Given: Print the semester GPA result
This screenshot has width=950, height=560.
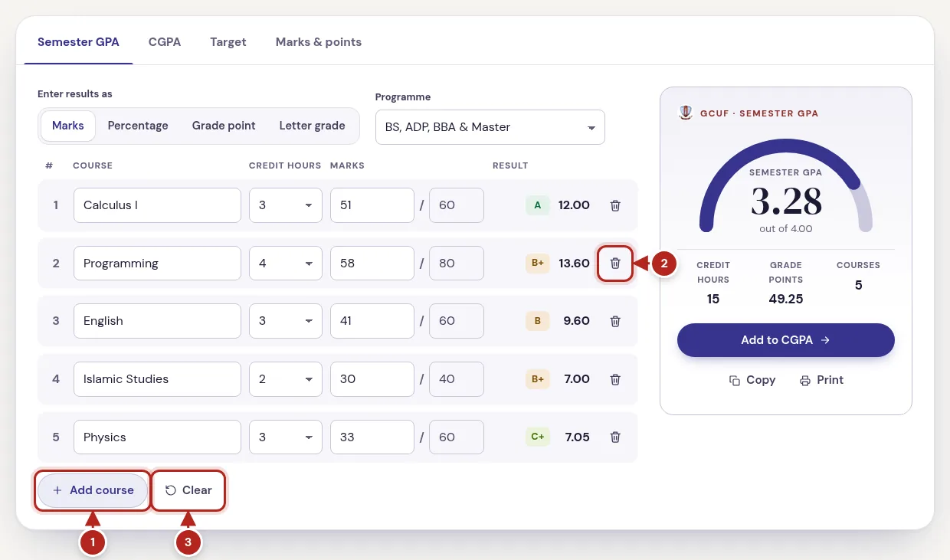Looking at the screenshot, I should pos(821,381).
